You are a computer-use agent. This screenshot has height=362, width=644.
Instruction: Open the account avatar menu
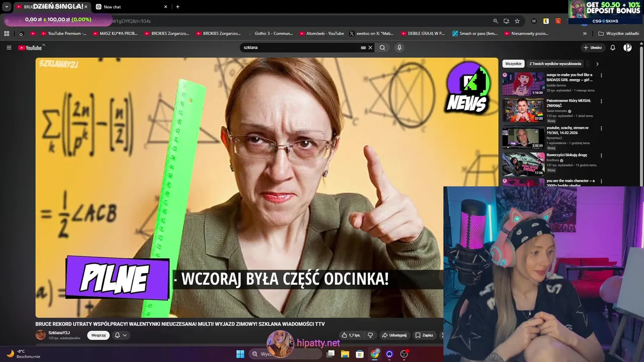coord(627,48)
